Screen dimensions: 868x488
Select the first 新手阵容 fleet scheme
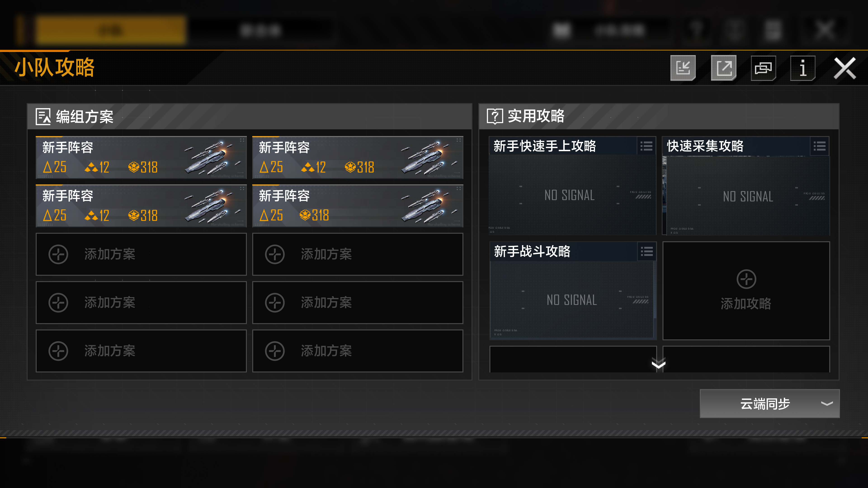[141, 157]
